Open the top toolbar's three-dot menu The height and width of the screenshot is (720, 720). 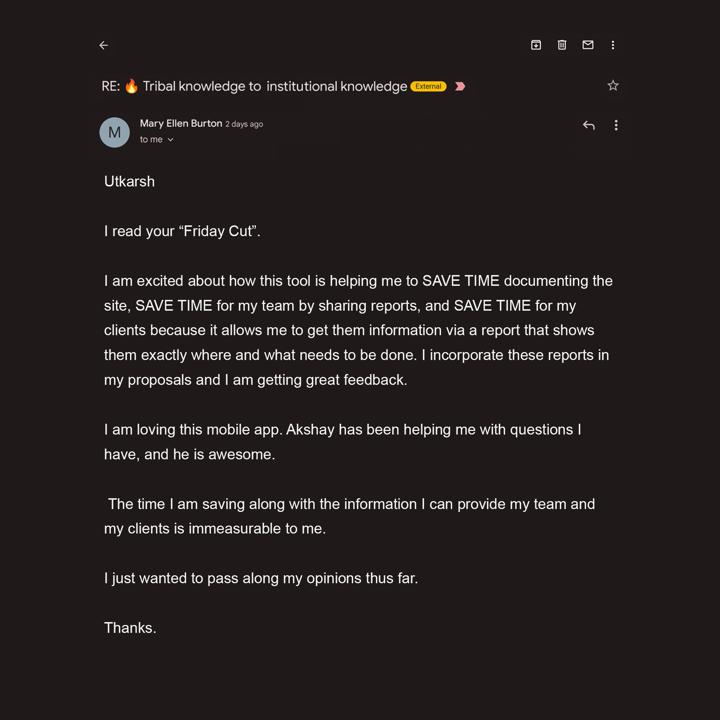tap(613, 45)
